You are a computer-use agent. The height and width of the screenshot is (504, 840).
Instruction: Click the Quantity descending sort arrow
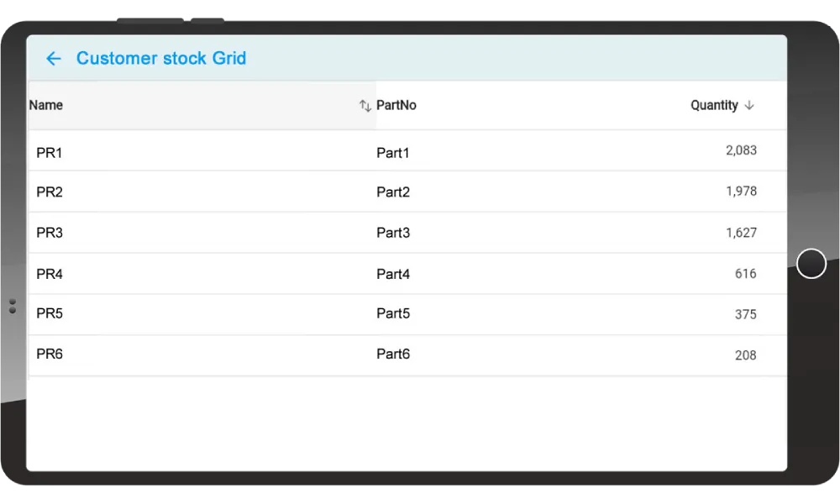[749, 106]
